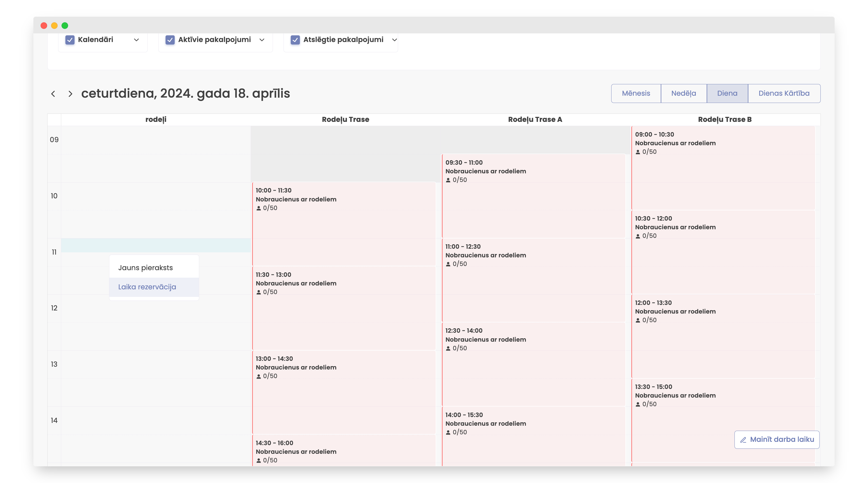Viewport: 868px width, 483px height.
Task: Choose Jauns pieraksts from context menu
Action: 146,268
